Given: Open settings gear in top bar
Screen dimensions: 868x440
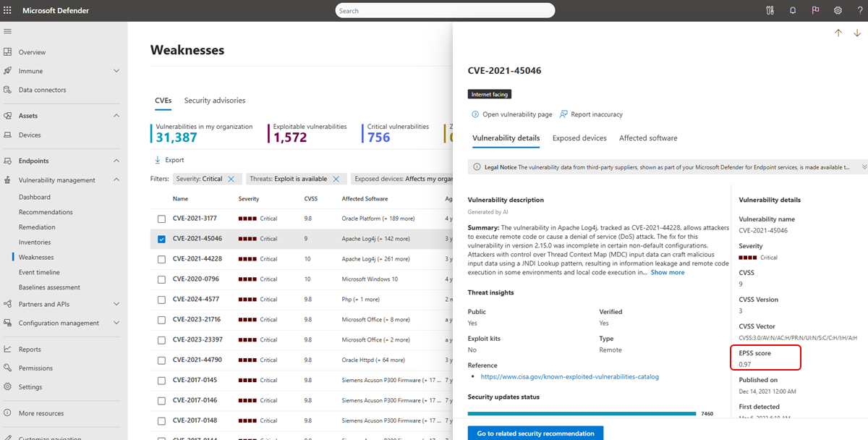Looking at the screenshot, I should [x=838, y=10].
